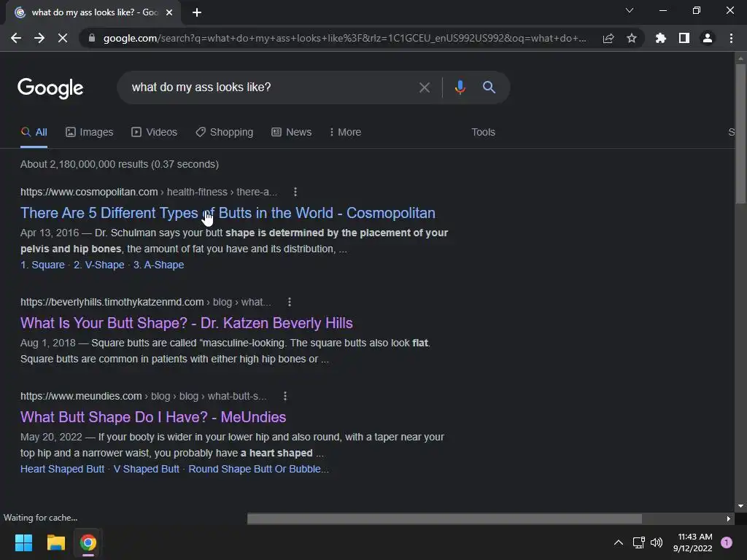Share this page with the share icon

608,38
